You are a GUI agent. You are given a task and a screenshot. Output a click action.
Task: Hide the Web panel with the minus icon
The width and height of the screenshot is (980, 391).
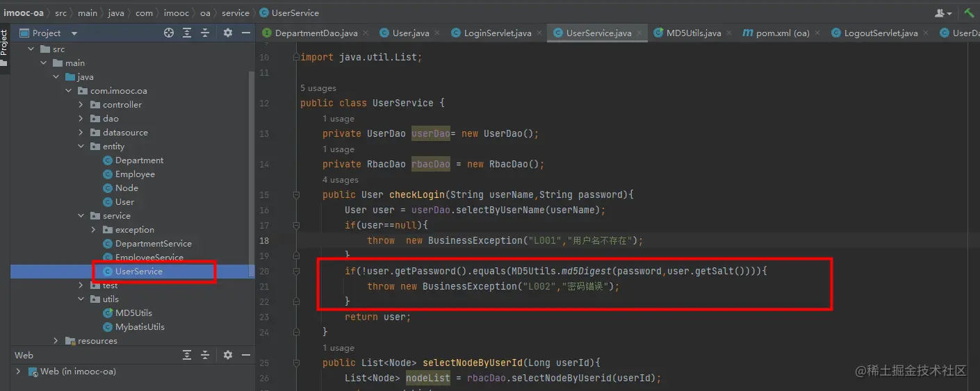click(245, 355)
